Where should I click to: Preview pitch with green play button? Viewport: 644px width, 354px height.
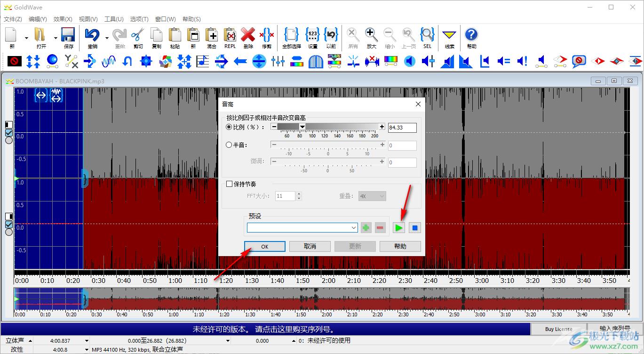pyautogui.click(x=399, y=228)
